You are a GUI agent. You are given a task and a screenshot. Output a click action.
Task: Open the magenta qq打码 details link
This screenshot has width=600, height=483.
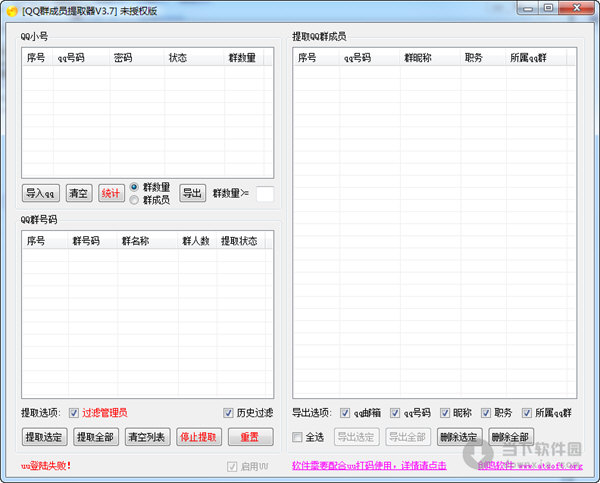click(369, 466)
